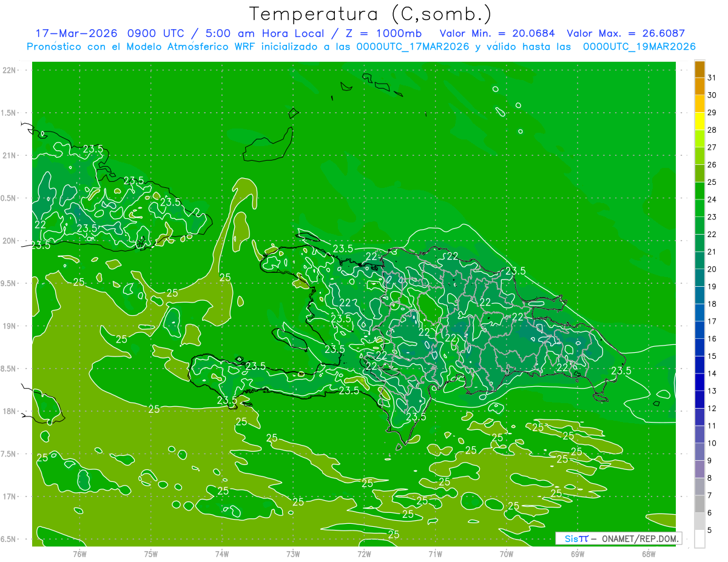Click the title Temperatura (C,somb.)
Image resolution: width=728 pixels, height=562 pixels.
(x=370, y=15)
